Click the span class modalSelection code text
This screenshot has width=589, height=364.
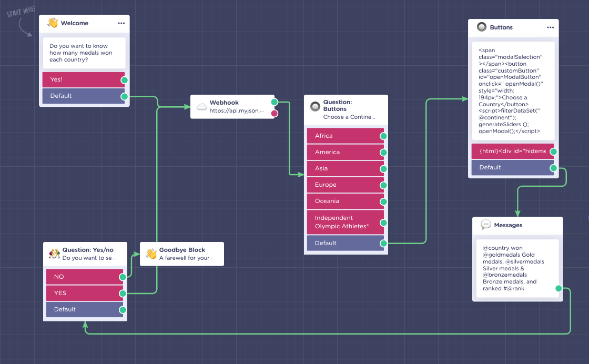[511, 90]
